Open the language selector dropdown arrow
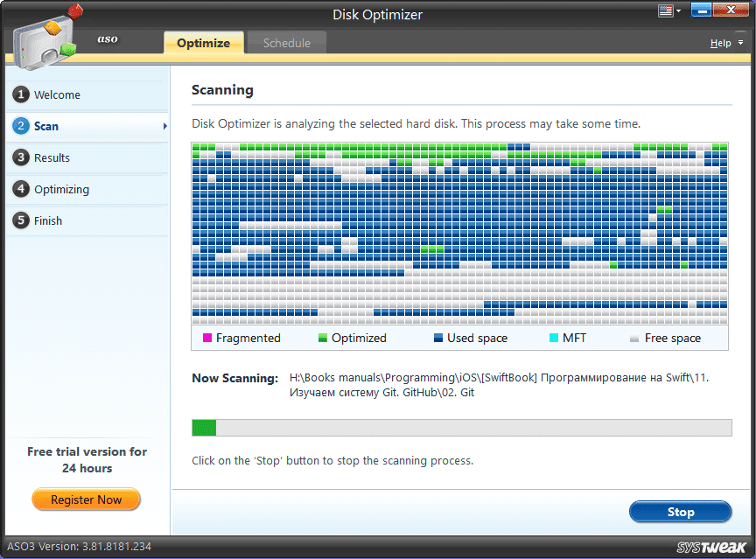 678,11
